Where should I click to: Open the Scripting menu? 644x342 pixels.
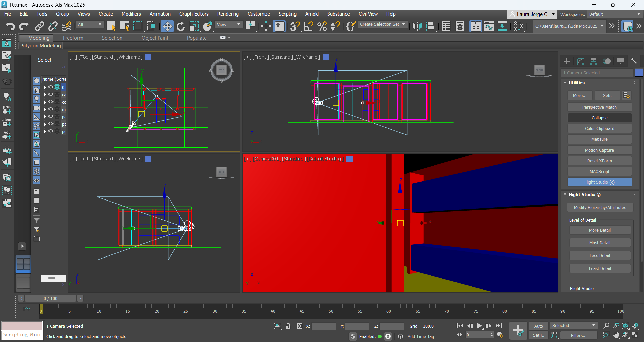point(287,14)
